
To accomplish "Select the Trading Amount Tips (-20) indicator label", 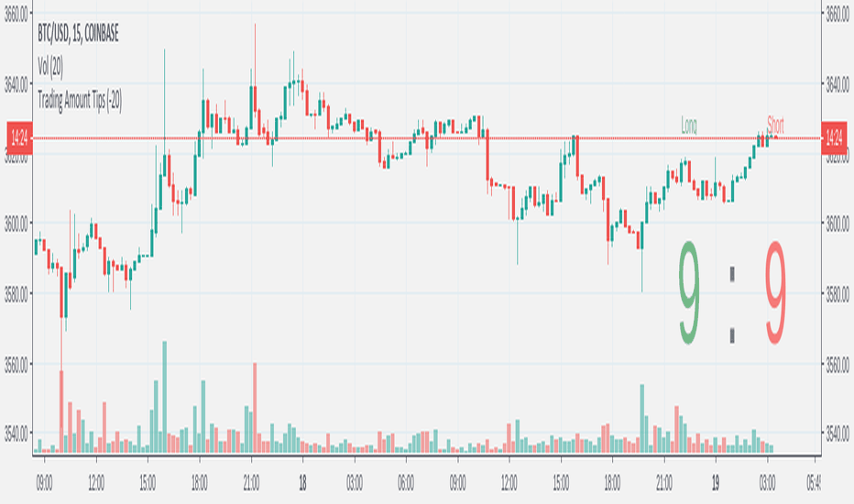I will coord(80,100).
